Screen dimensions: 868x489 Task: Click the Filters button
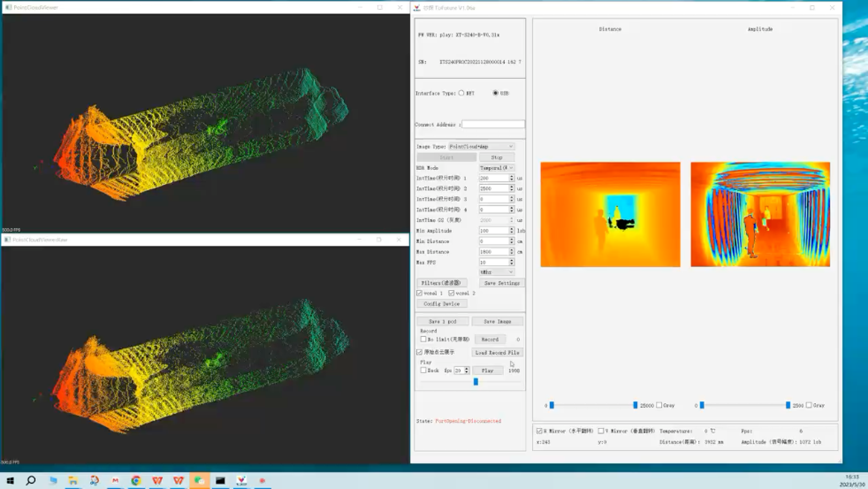tap(441, 283)
